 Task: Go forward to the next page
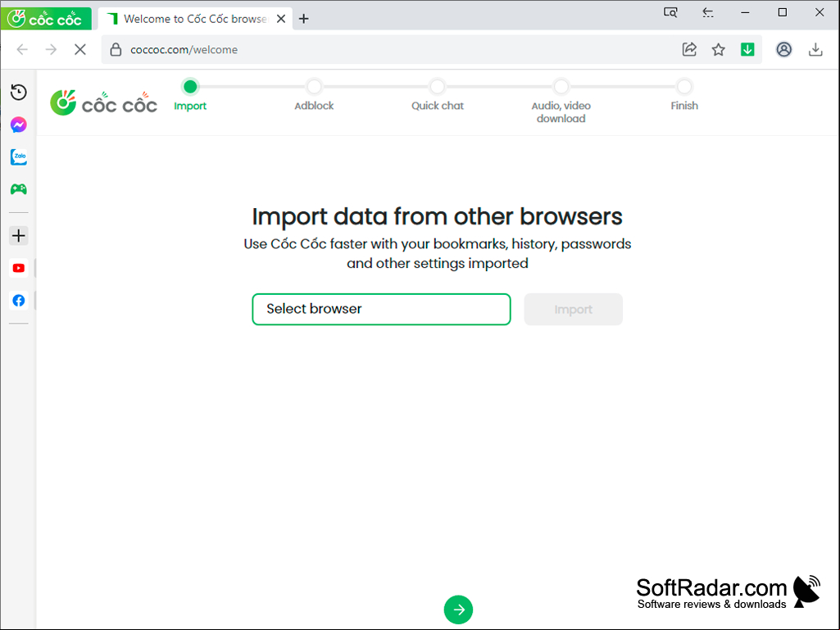coord(51,50)
